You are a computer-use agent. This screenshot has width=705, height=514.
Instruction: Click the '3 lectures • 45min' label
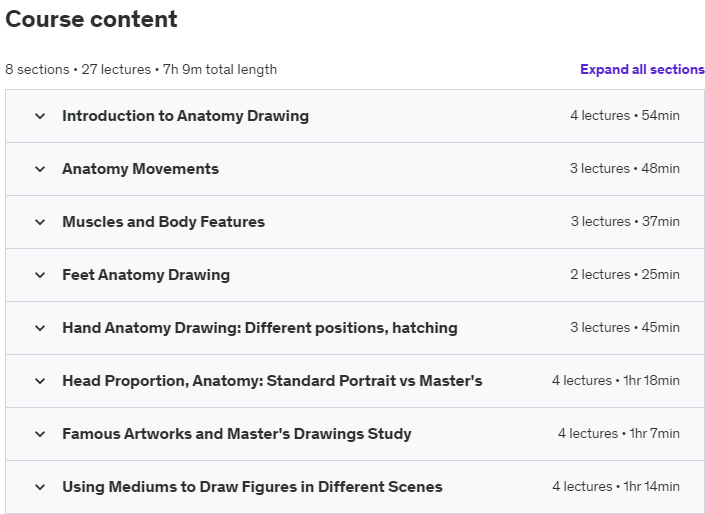[625, 328]
